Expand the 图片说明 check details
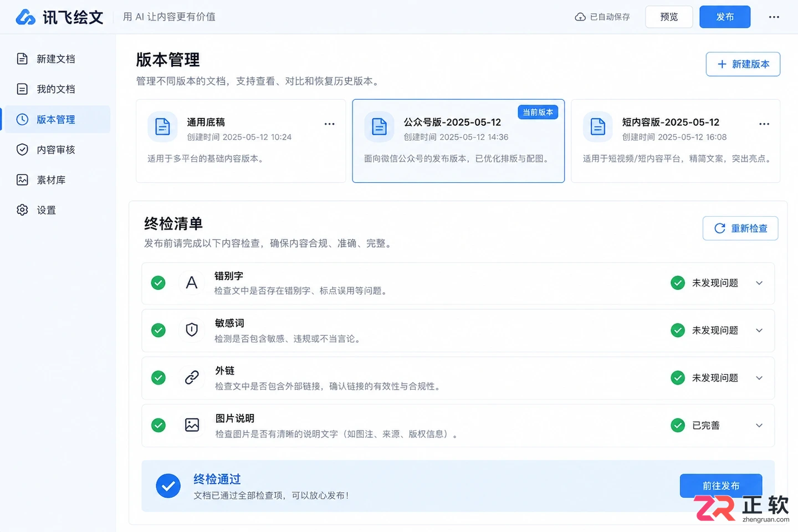Screen dimensions: 798x532 tap(759, 425)
